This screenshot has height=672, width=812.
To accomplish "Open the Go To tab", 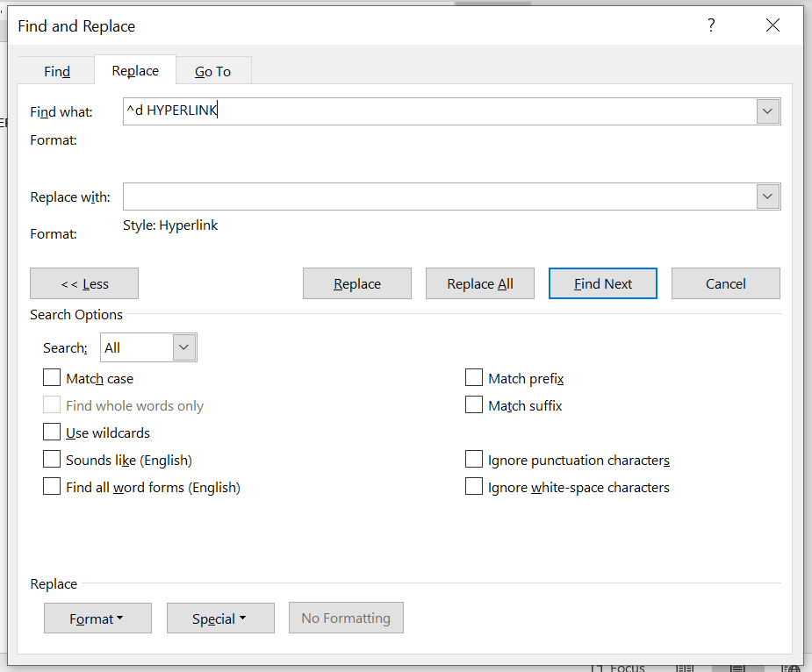I will [213, 71].
